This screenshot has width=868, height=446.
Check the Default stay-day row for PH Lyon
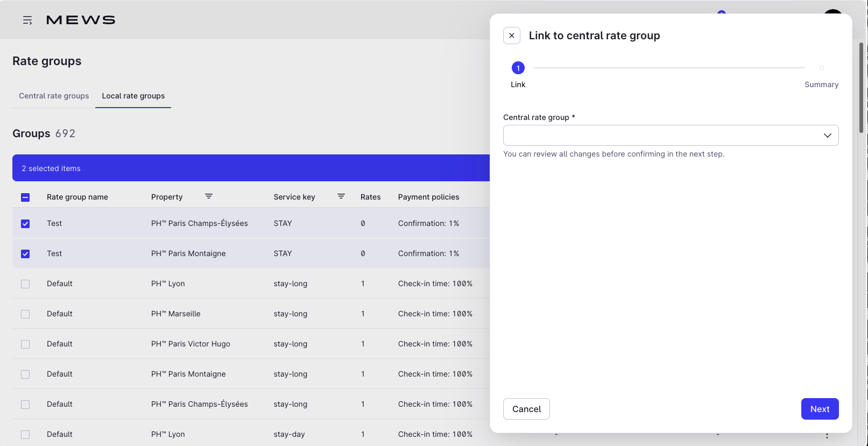pos(25,434)
